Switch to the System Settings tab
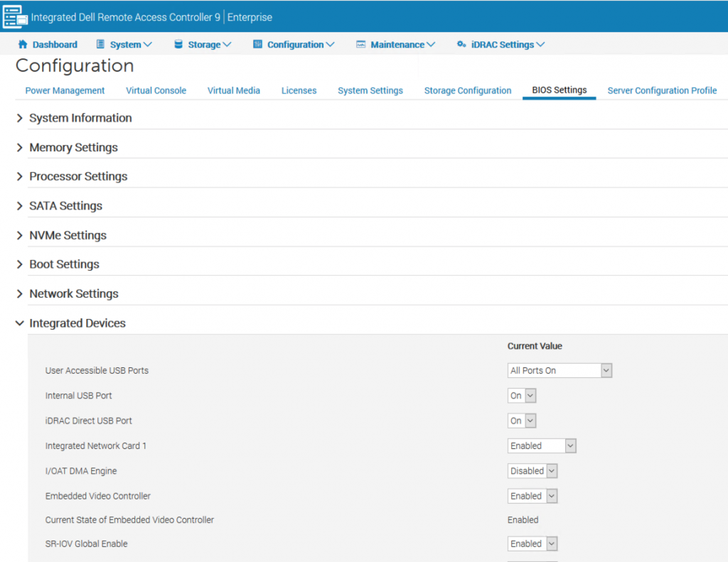Viewport: 728px width, 562px height. [x=370, y=90]
